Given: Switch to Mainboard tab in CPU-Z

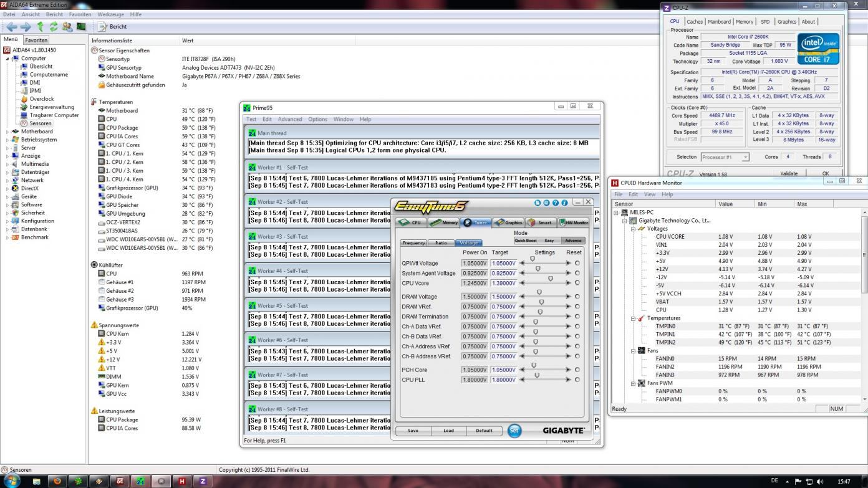Looking at the screenshot, I should [x=719, y=22].
